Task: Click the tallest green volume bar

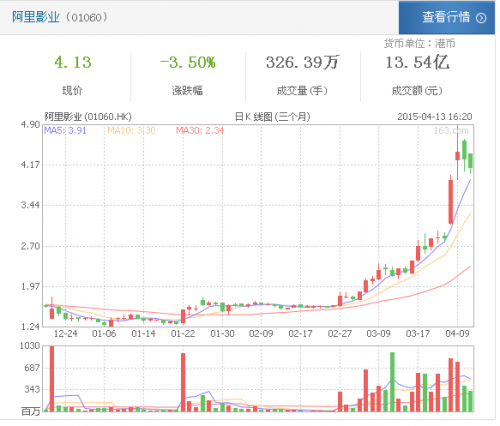Action: click(x=392, y=382)
